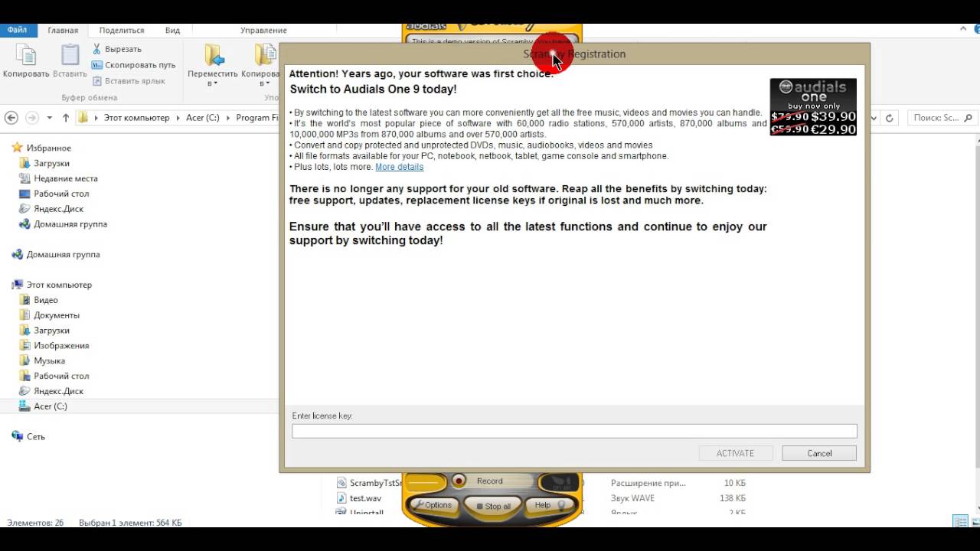Click the Audials One price banner
Screen dimensions: 980x551
[813, 107]
